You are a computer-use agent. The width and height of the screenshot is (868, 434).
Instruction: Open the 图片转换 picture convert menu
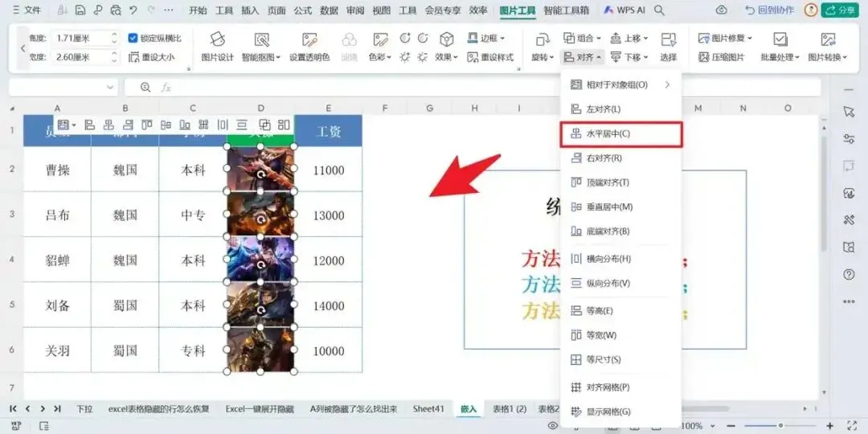point(828,47)
